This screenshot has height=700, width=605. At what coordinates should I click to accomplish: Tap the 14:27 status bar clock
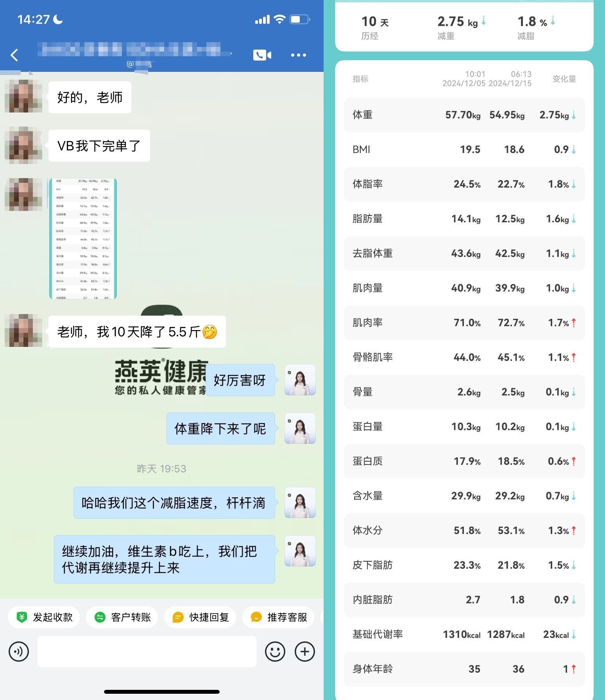pos(34,20)
